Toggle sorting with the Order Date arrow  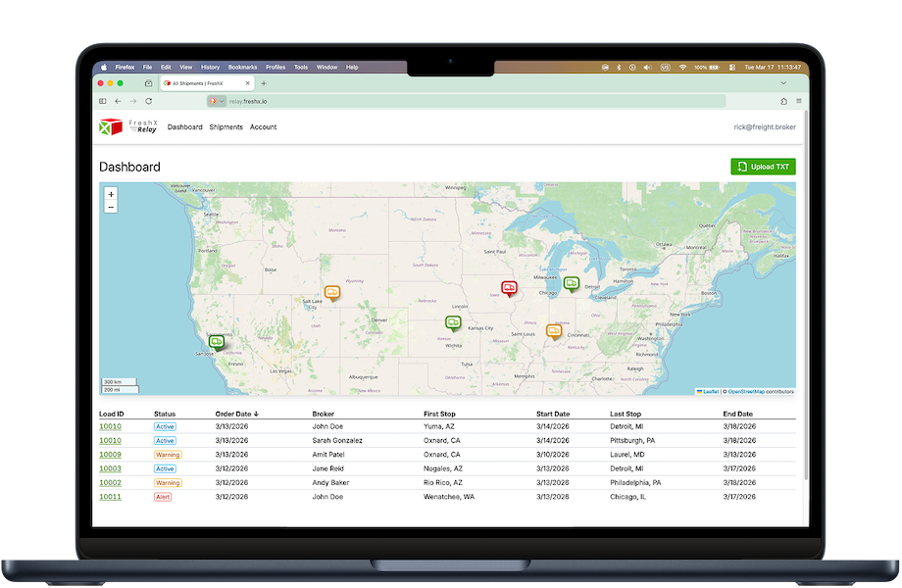(x=255, y=414)
